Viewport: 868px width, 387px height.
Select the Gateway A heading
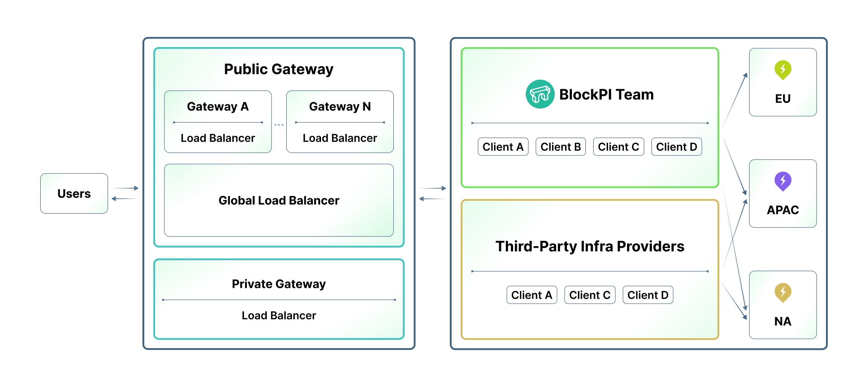coord(217,107)
